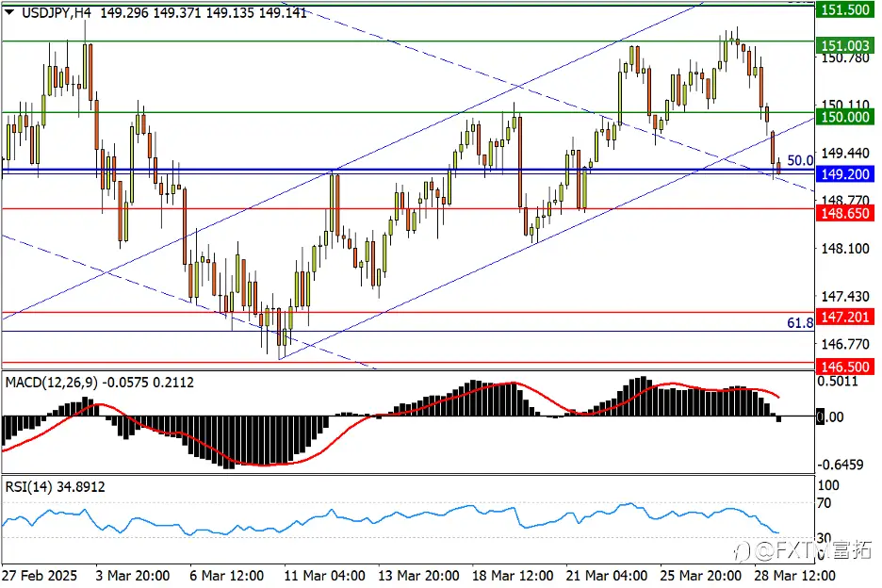This screenshot has width=882, height=588.
Task: Select the 146.500 red level label
Action: pyautogui.click(x=845, y=367)
